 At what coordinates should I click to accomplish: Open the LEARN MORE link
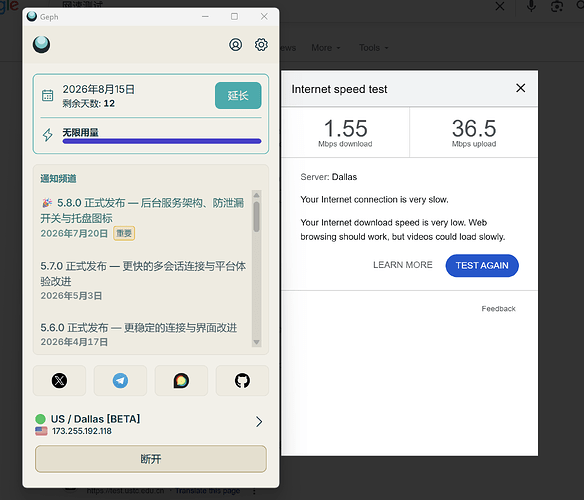[403, 265]
